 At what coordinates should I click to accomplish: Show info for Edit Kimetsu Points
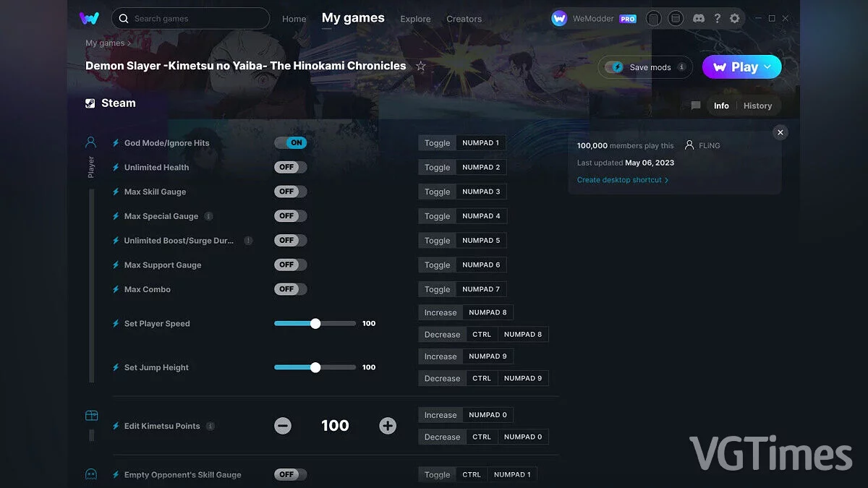click(210, 426)
